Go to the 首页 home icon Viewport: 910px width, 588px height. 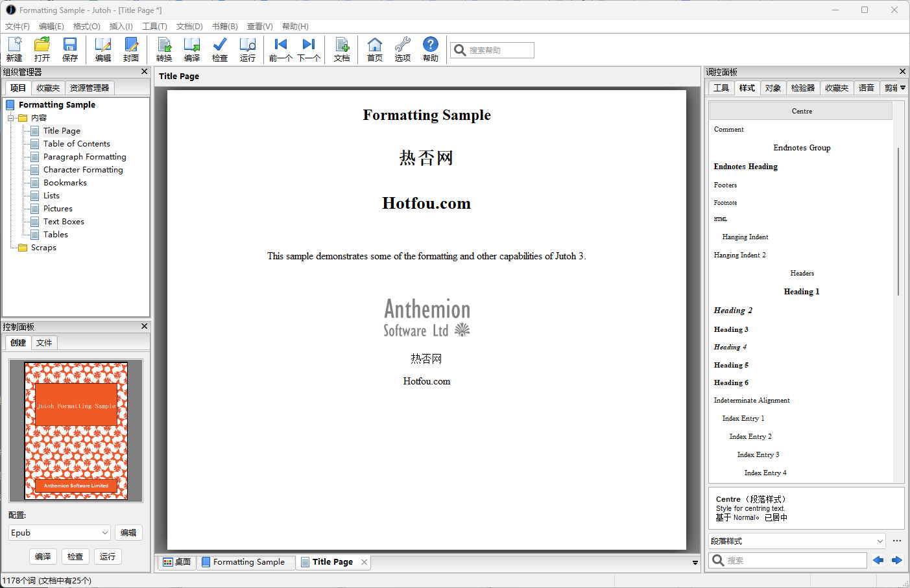[x=375, y=49]
